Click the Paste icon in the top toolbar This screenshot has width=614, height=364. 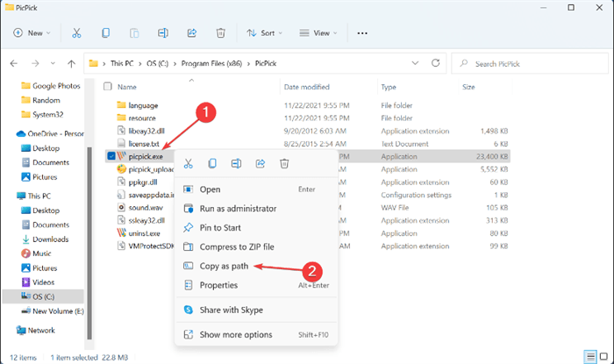[x=134, y=33]
